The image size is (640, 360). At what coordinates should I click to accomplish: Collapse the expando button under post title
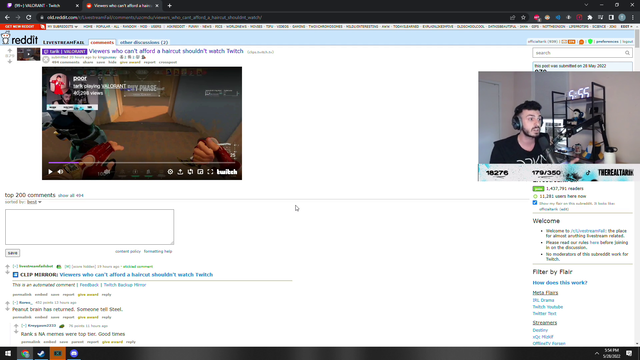coord(46,60)
